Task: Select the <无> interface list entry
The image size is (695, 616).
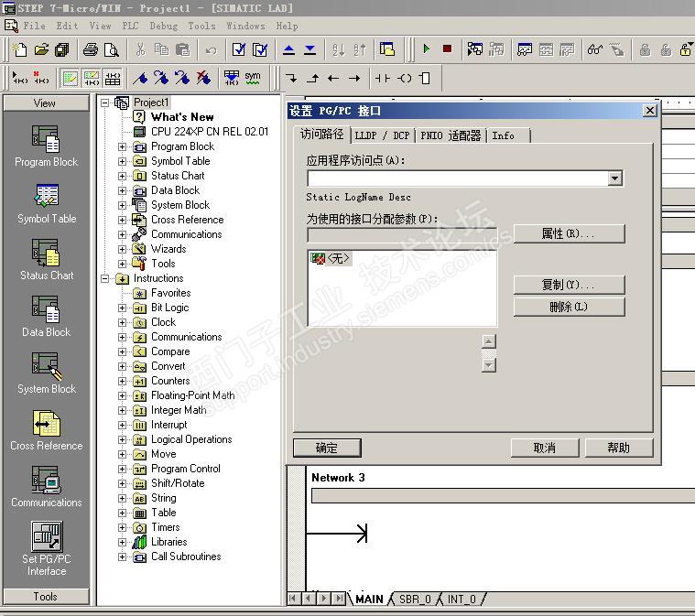Action: click(331, 258)
